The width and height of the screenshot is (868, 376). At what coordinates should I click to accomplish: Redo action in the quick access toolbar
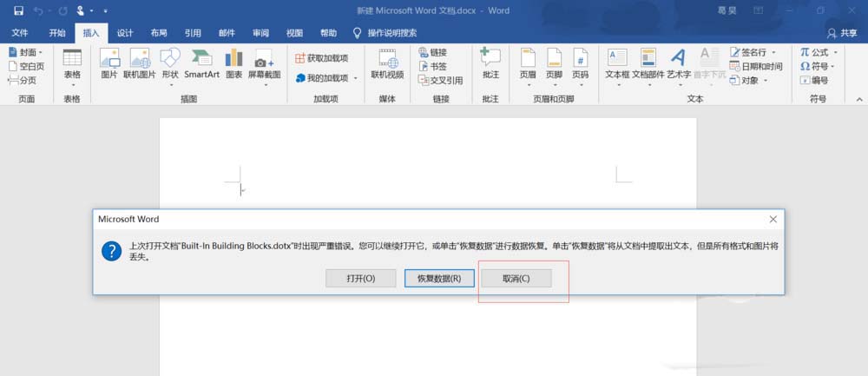[62, 10]
